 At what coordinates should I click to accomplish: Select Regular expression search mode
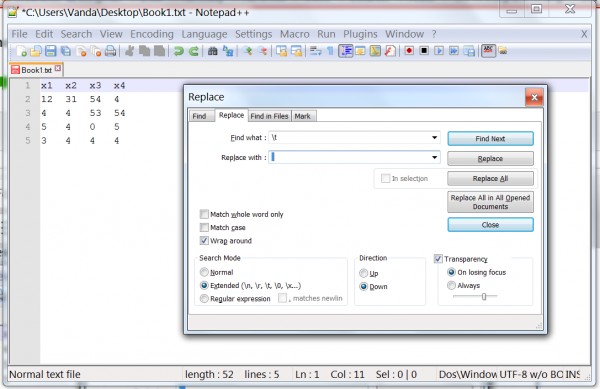(204, 298)
